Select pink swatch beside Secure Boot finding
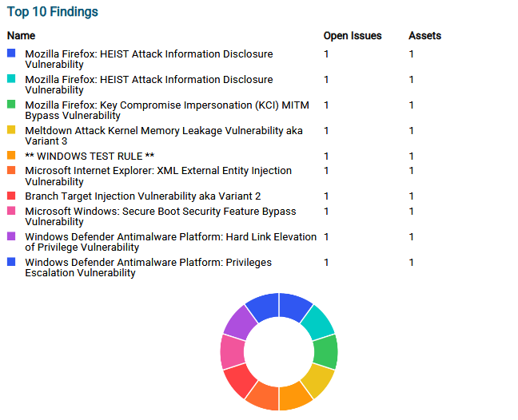Viewport: 518px width, 420px height. click(x=11, y=211)
